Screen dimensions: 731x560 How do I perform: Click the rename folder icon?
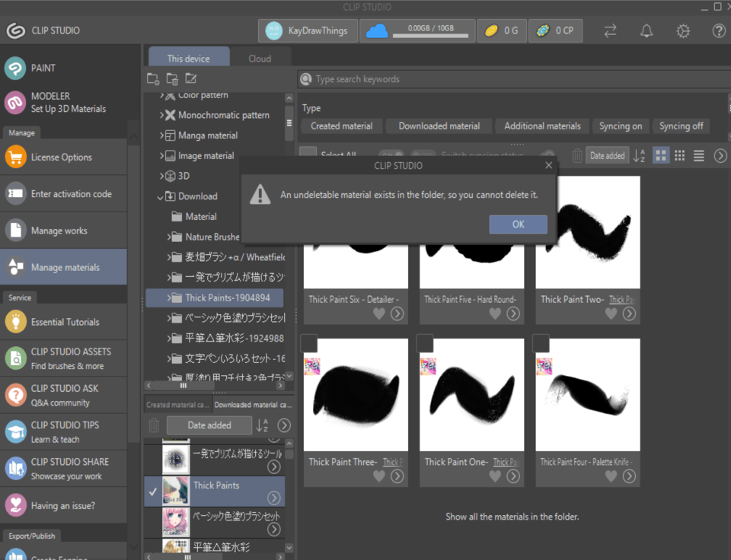(x=190, y=78)
